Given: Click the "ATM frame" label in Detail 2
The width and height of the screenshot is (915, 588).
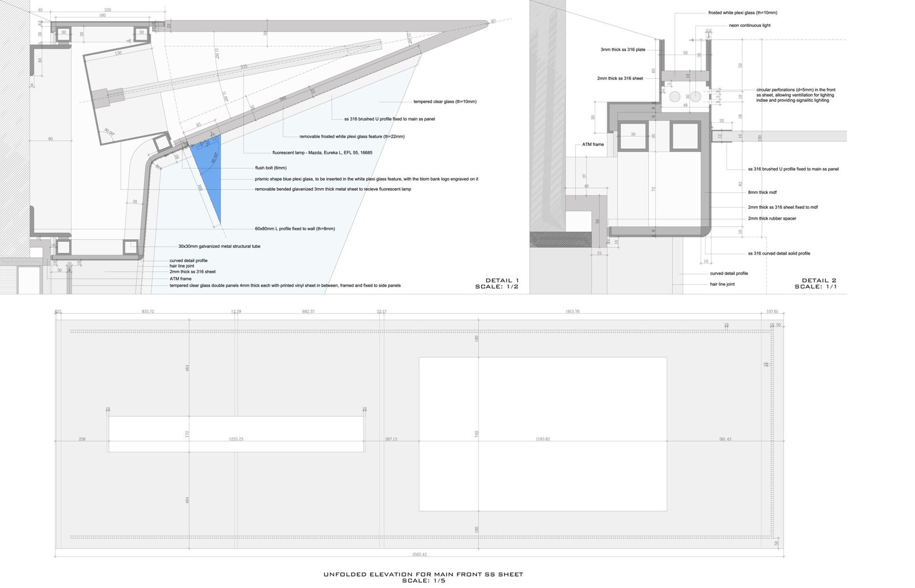Looking at the screenshot, I should (592, 145).
